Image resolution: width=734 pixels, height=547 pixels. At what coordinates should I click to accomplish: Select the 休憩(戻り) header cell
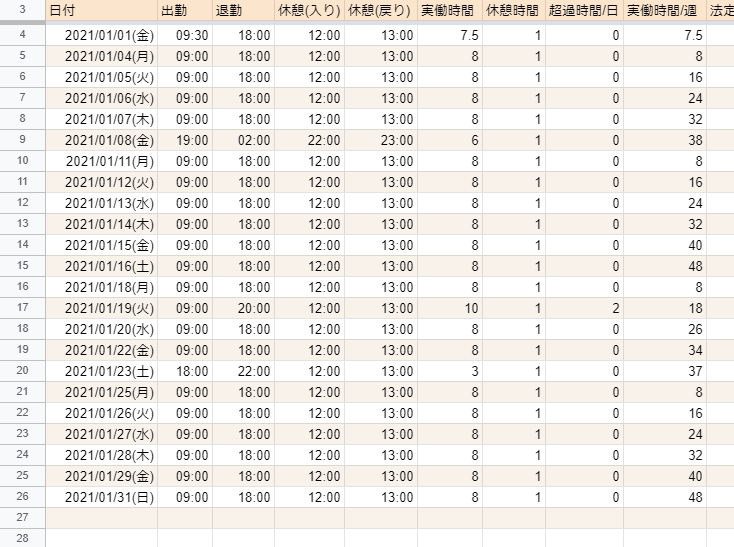point(381,10)
